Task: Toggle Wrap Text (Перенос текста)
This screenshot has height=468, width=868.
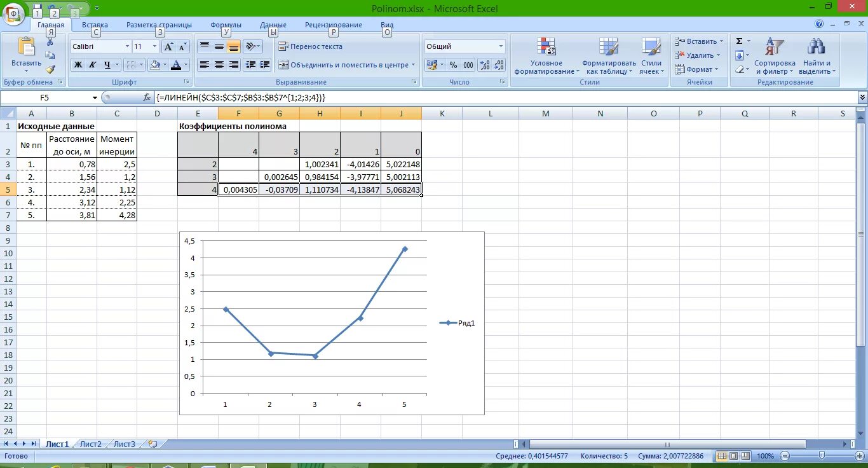Action: (310, 46)
